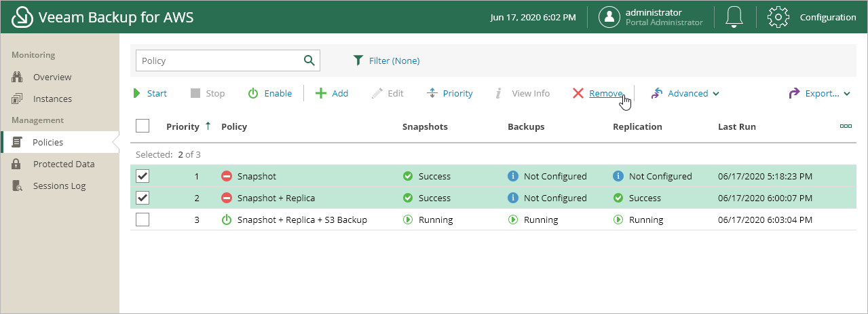Sort by Last Run column header
The height and width of the screenshot is (314, 868).
737,126
